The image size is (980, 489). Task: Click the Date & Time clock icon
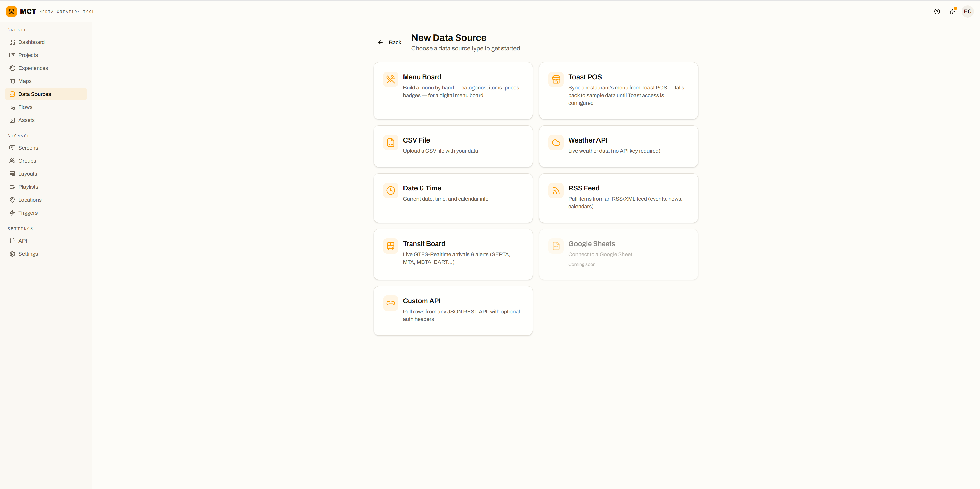(391, 190)
